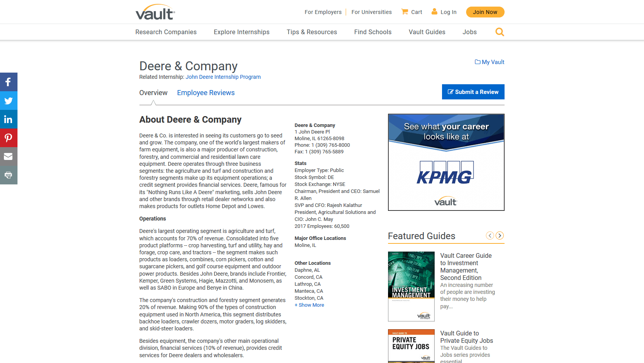The width and height of the screenshot is (644, 363).
Task: Click the Daphne, AL location
Action: coord(307,270)
